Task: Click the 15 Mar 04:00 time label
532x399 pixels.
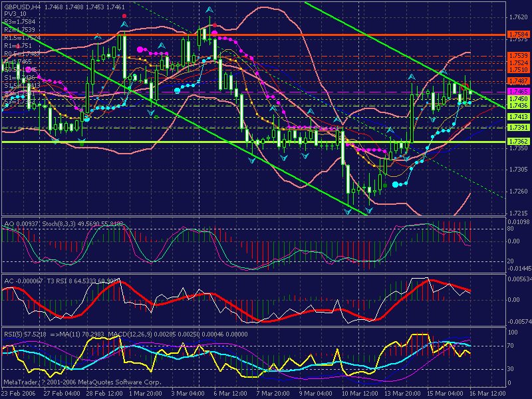Action: (x=445, y=394)
